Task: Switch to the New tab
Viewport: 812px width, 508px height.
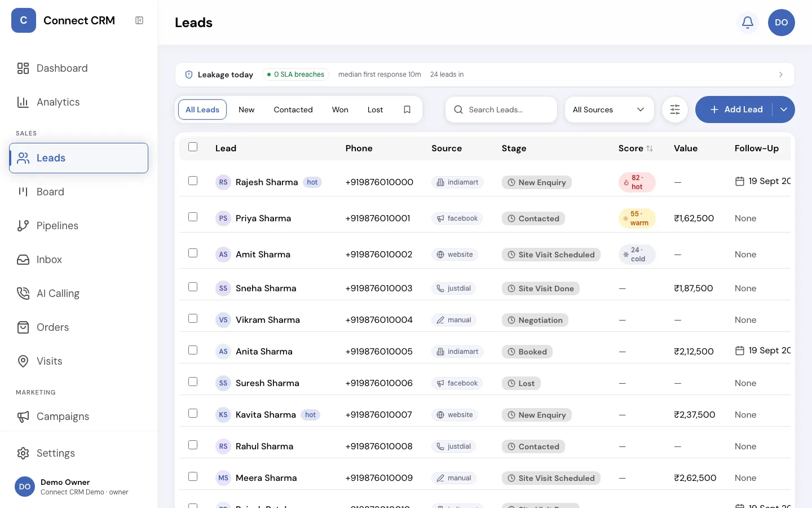Action: click(x=246, y=110)
